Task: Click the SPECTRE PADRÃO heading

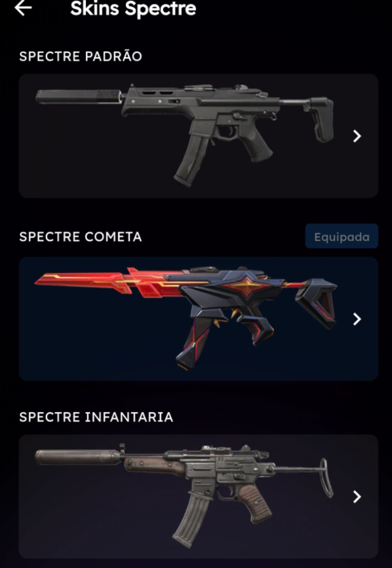Action: pos(80,56)
